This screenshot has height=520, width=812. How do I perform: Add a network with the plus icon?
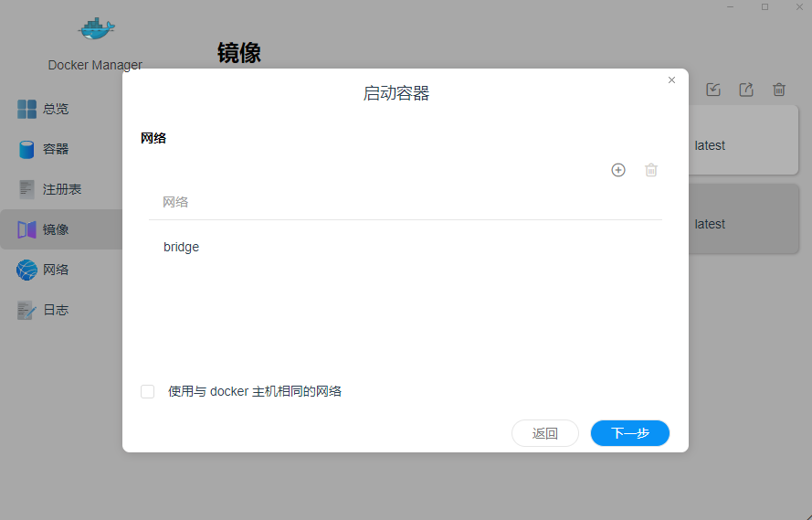point(618,170)
